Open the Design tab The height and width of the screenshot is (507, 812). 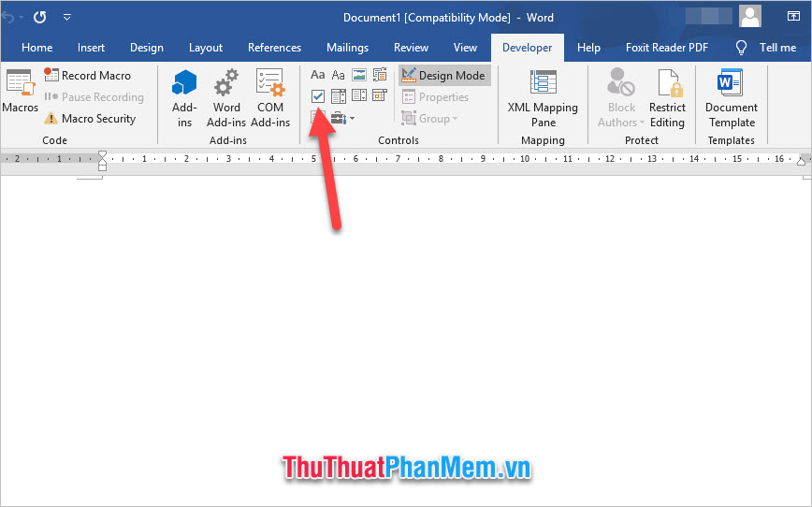pyautogui.click(x=147, y=48)
